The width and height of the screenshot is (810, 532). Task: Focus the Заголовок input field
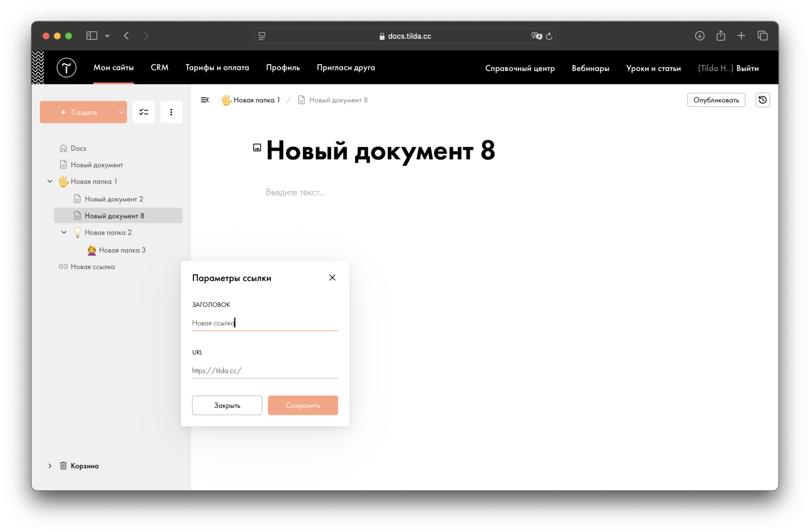[x=265, y=323]
